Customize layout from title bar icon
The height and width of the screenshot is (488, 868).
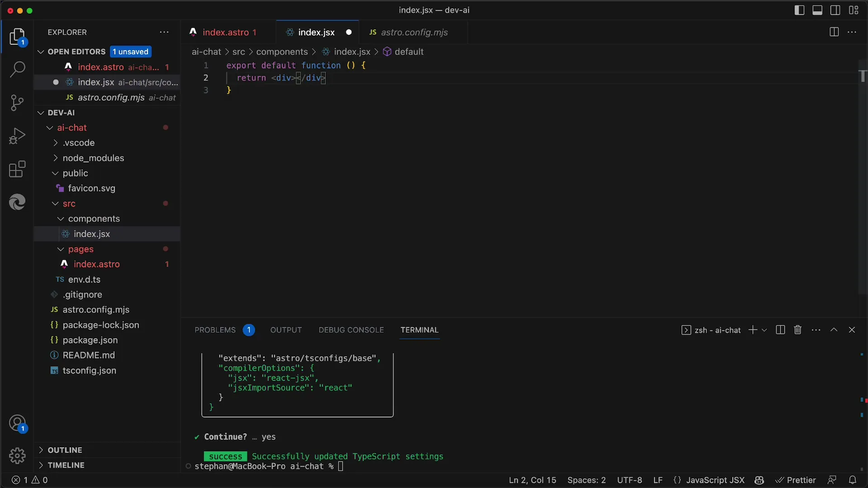click(x=854, y=10)
